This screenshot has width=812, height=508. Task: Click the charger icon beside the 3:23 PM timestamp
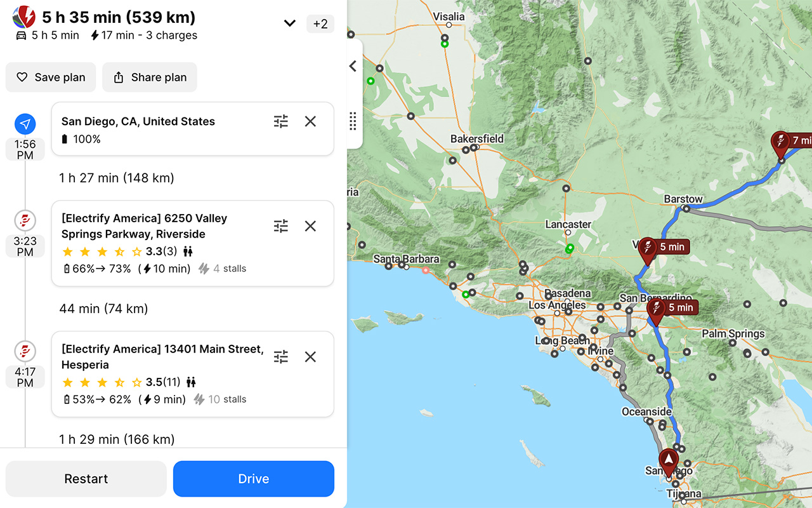click(25, 220)
